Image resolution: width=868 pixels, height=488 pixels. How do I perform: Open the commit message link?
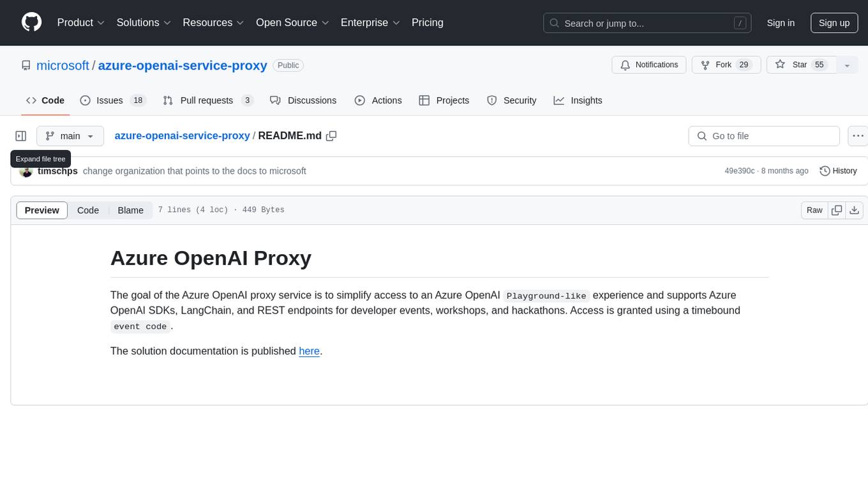195,171
